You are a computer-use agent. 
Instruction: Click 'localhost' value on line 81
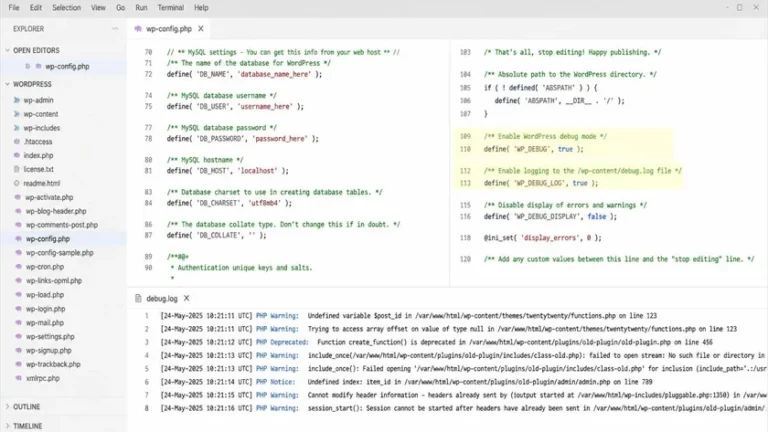pyautogui.click(x=258, y=171)
